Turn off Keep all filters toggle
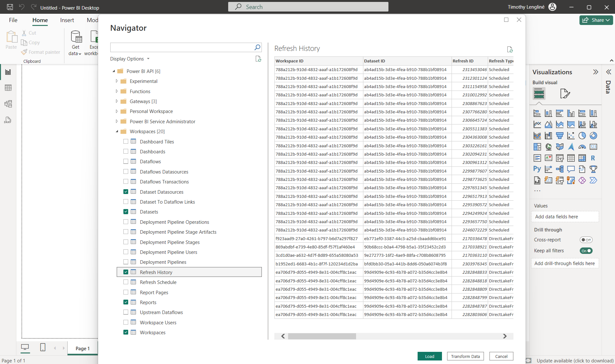Screen dimensions: 615x364 point(586,251)
